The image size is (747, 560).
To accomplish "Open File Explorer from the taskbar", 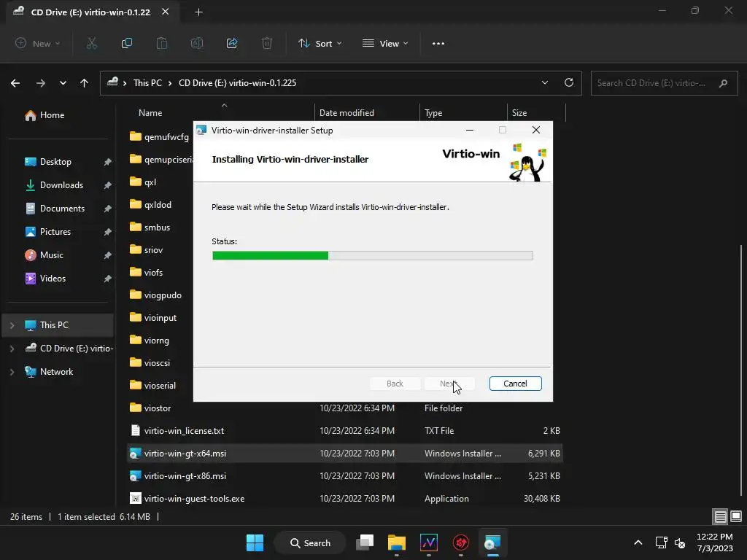I will point(396,542).
